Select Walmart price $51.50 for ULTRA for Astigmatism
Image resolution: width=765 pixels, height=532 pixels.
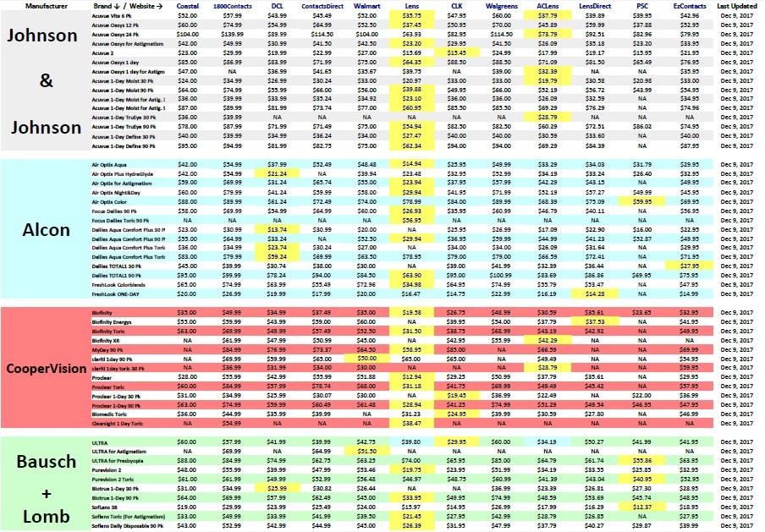click(367, 451)
